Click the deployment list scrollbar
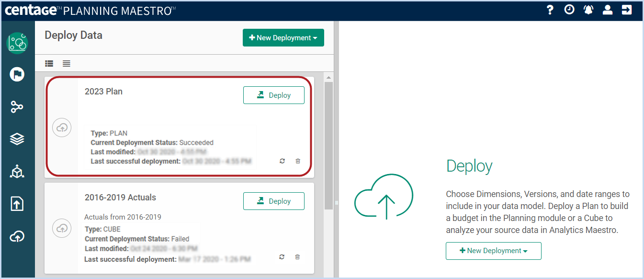The height and width of the screenshot is (279, 644). 328,146
